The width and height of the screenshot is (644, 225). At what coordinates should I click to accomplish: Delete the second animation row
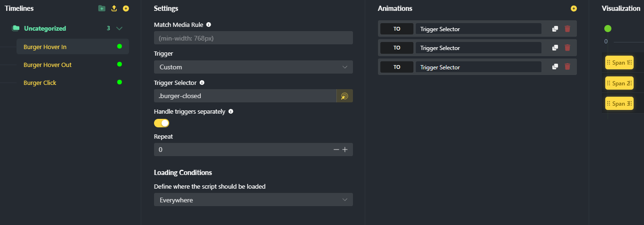pyautogui.click(x=567, y=48)
